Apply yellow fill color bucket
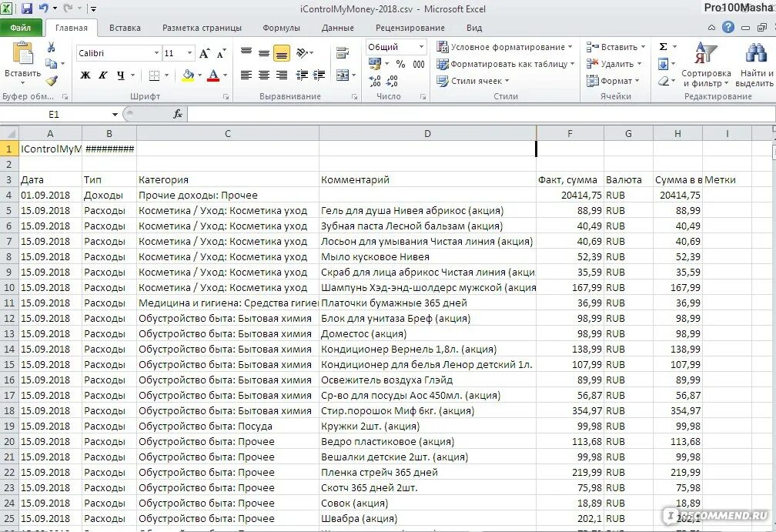 188,75
